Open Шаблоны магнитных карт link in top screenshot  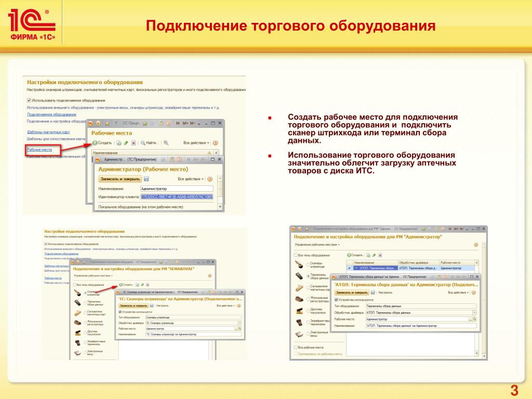point(48,132)
